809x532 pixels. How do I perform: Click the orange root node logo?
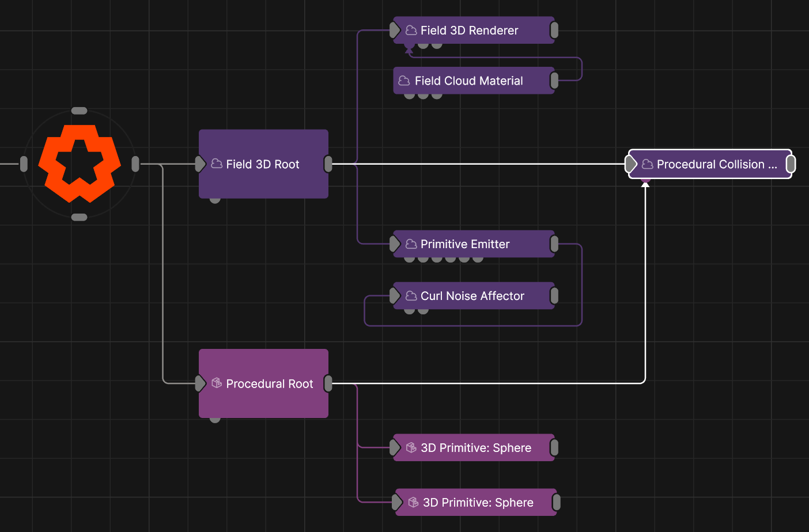80,164
